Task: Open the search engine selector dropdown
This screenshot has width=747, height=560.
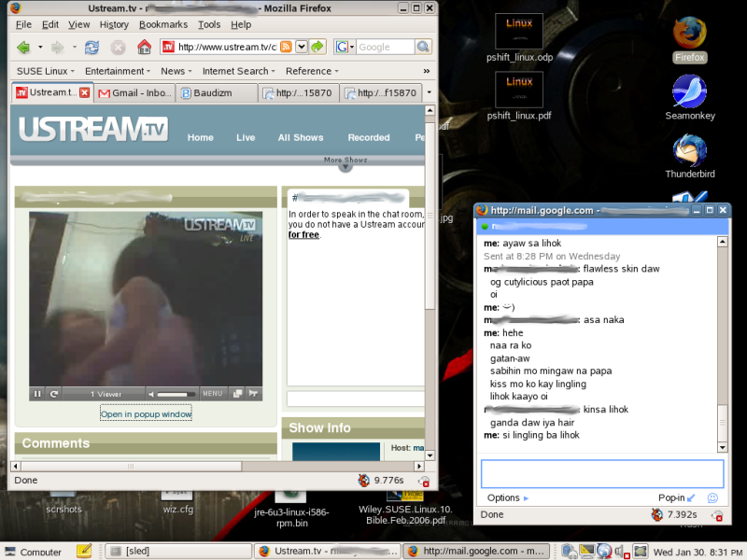Action: (345, 47)
